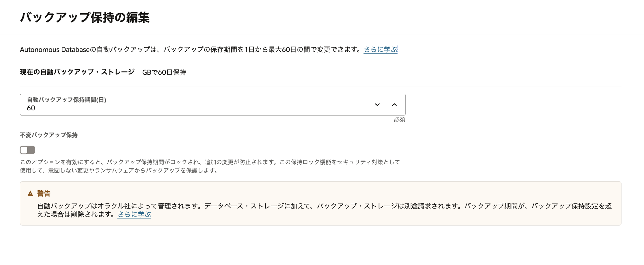
Task: Click the warning triangle icon
Action: click(30, 193)
